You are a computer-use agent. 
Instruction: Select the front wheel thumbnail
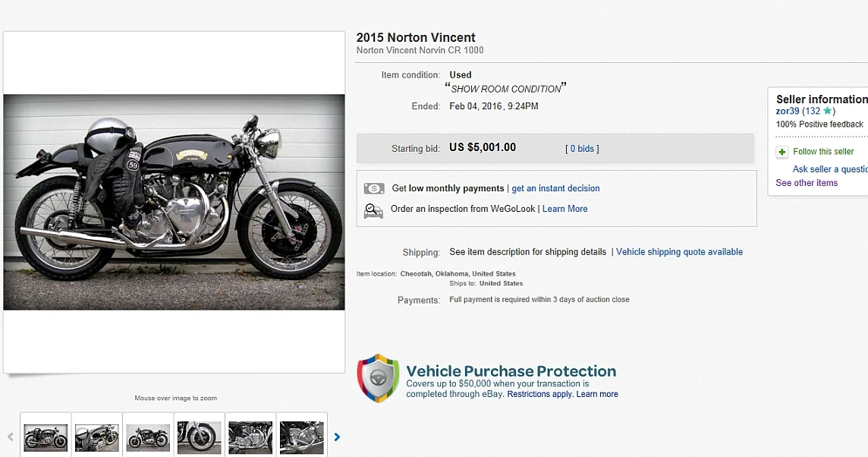(x=200, y=437)
